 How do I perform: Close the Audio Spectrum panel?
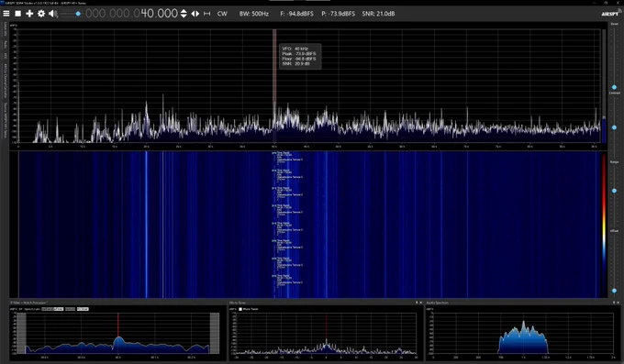(618, 303)
